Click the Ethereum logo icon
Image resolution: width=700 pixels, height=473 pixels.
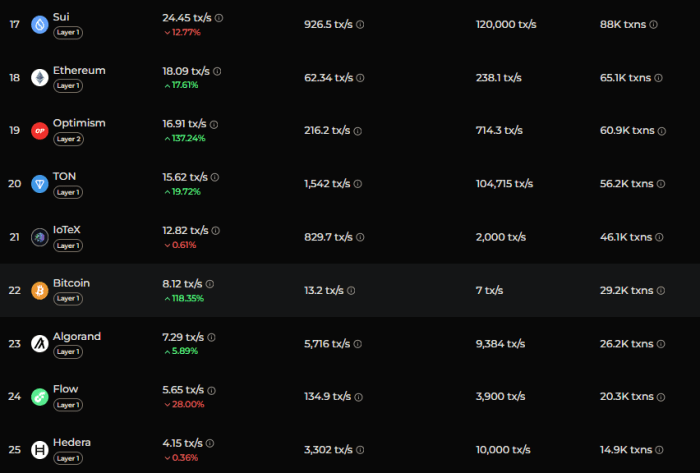[x=40, y=78]
